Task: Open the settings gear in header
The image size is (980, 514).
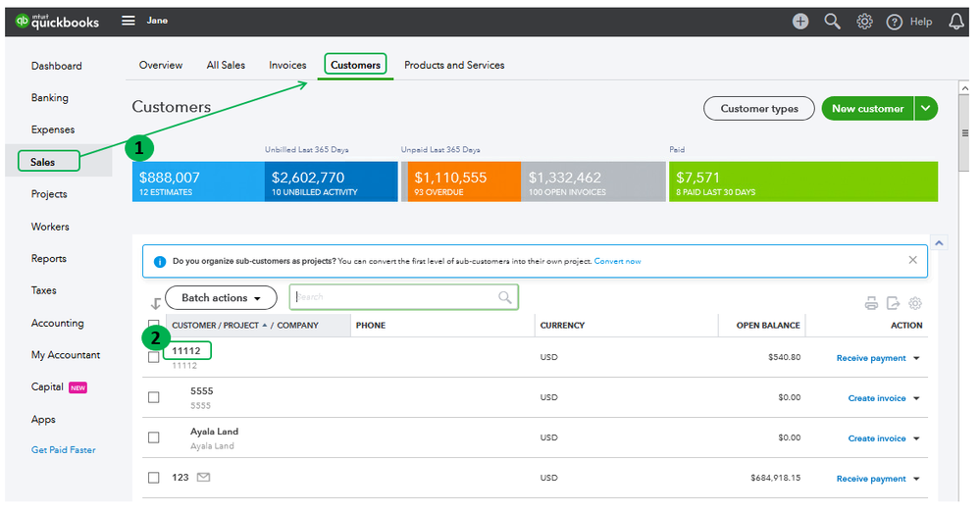Action: (x=864, y=21)
